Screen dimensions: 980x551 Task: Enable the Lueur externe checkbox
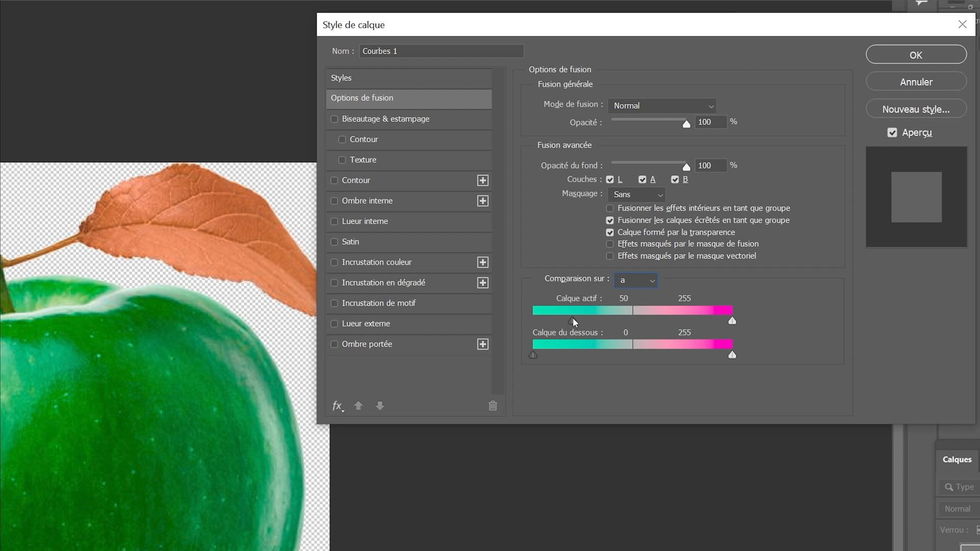coord(334,323)
